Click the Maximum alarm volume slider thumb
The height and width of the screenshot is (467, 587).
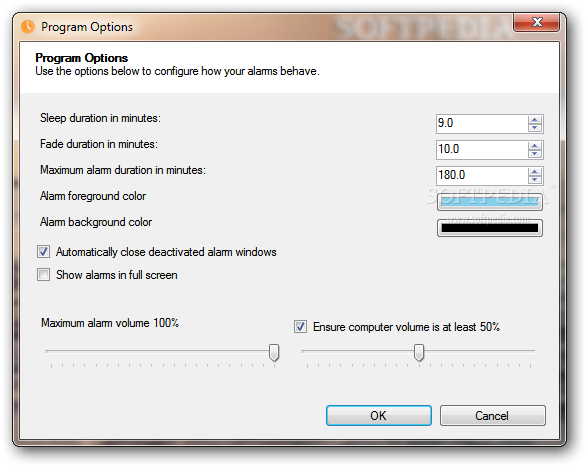pos(274,352)
